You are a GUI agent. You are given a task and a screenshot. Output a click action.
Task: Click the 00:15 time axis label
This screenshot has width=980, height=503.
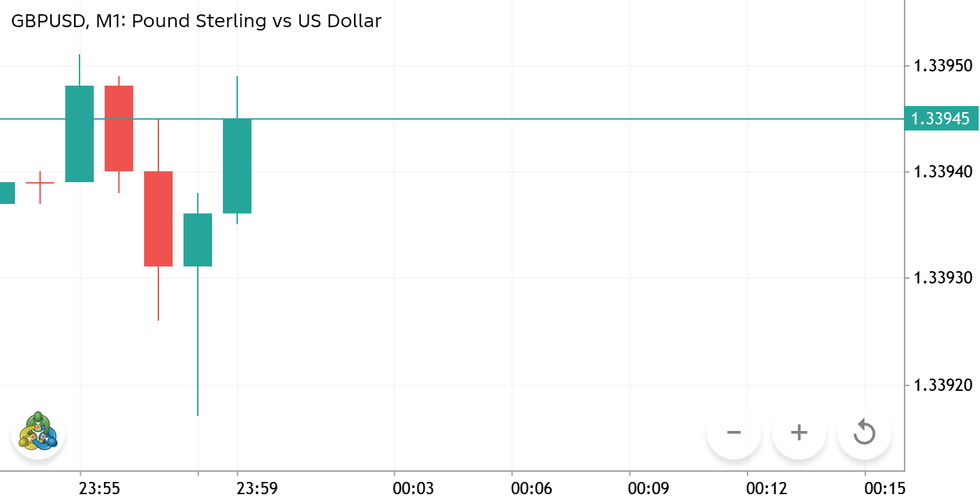[885, 488]
